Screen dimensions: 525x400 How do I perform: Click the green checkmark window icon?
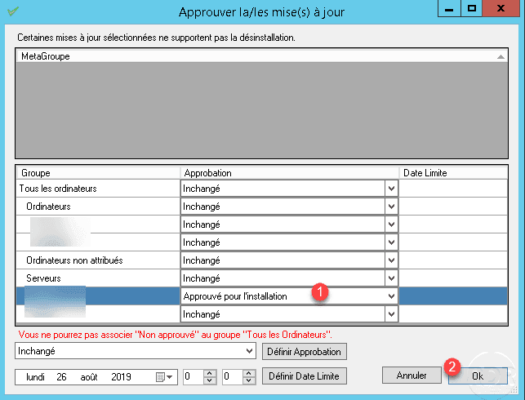13,11
